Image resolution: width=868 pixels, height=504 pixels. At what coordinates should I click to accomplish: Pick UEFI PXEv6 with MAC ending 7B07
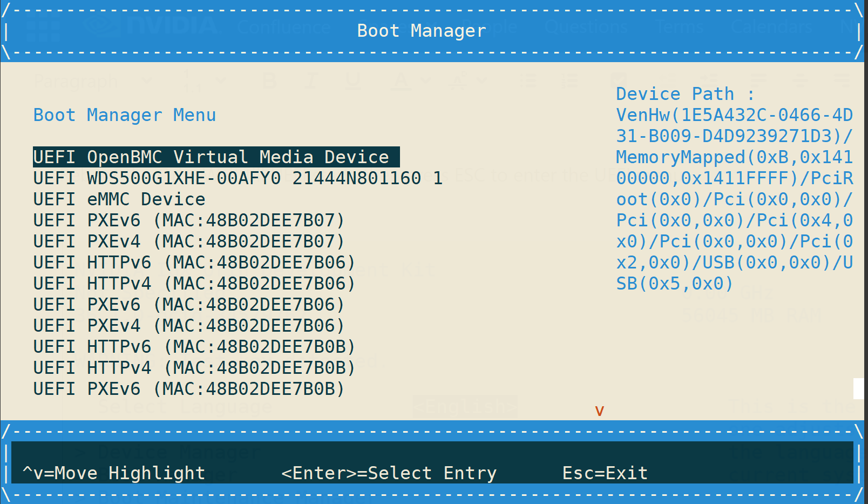[188, 220]
